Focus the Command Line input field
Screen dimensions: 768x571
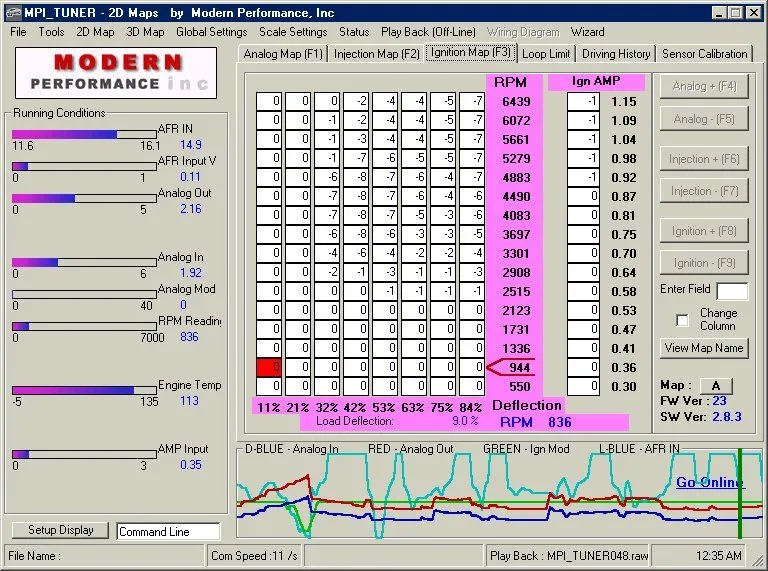coord(167,532)
